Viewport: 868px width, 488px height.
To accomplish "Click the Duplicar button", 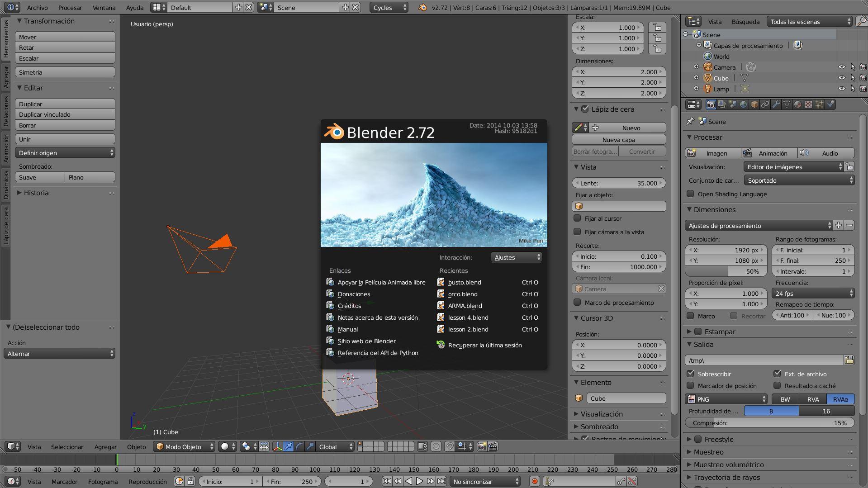I will (65, 104).
